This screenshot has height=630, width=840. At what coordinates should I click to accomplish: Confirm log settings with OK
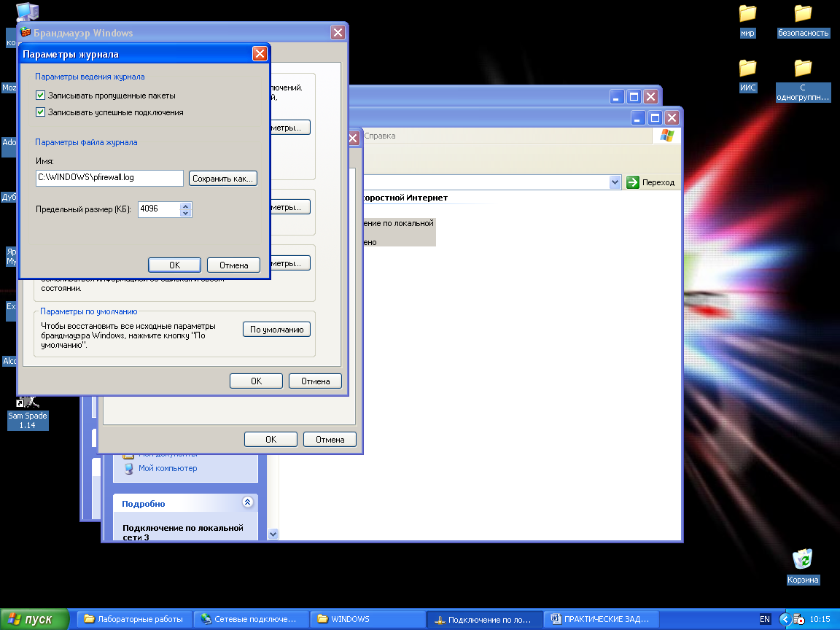click(175, 265)
